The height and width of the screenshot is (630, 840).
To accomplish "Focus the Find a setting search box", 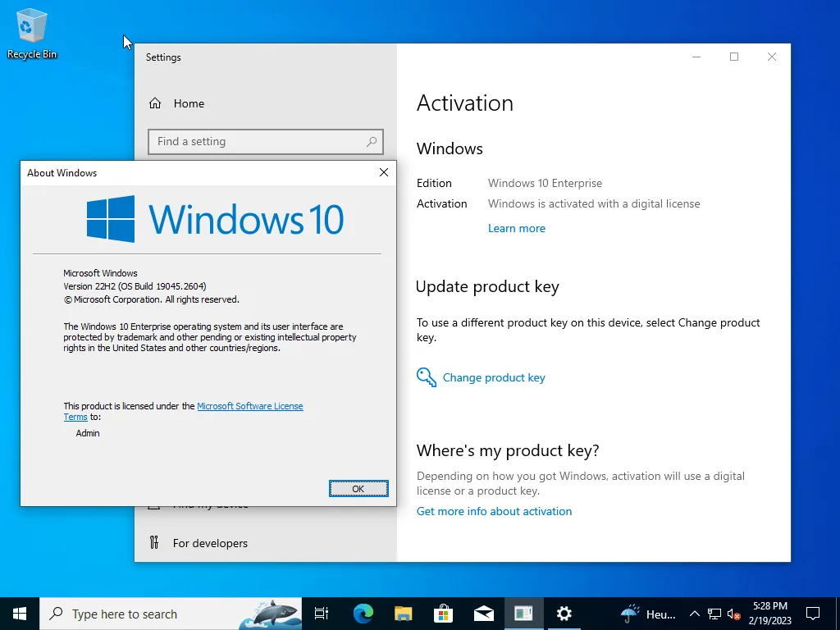I will 266,141.
